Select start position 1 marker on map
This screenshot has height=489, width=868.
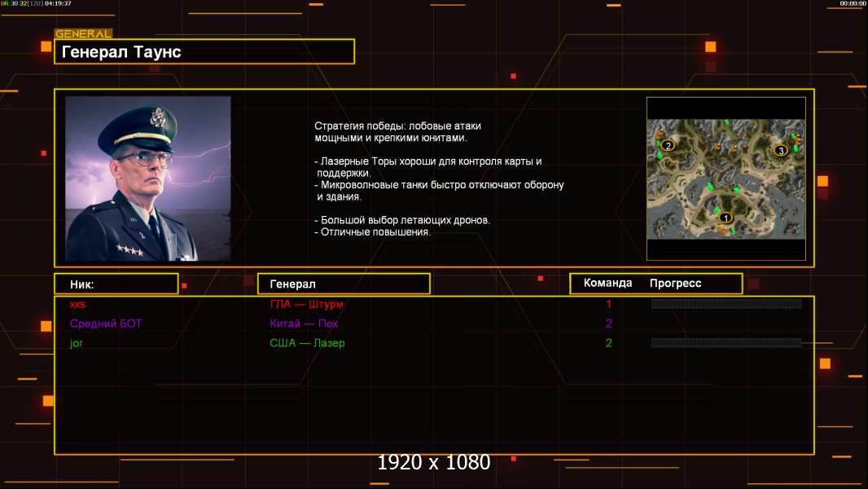coord(726,218)
